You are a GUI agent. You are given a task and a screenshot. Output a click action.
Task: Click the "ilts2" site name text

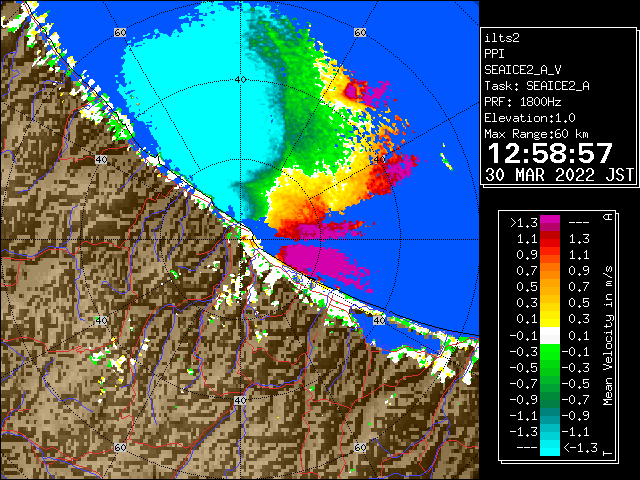pyautogui.click(x=502, y=38)
